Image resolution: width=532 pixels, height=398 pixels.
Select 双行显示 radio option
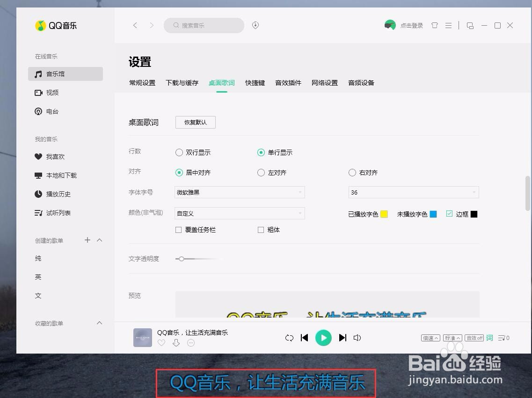point(179,152)
